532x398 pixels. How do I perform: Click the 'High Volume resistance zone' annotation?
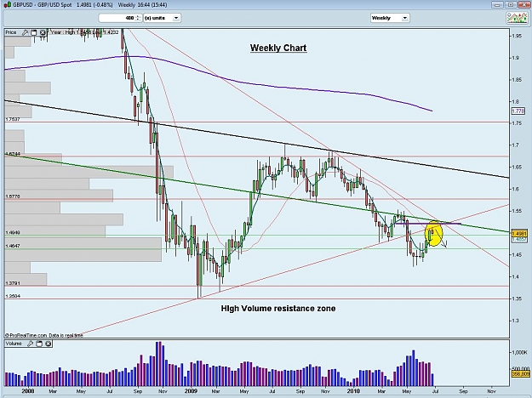278,309
